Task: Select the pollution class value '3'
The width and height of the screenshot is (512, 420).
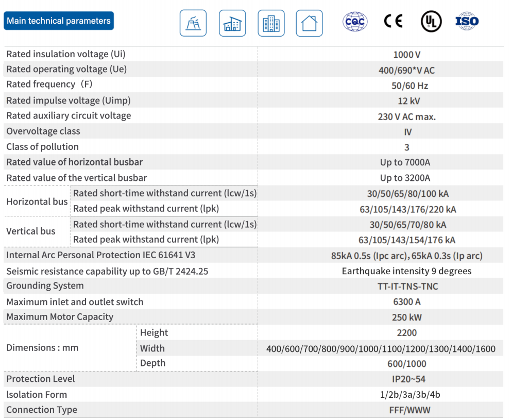Action: 407,147
